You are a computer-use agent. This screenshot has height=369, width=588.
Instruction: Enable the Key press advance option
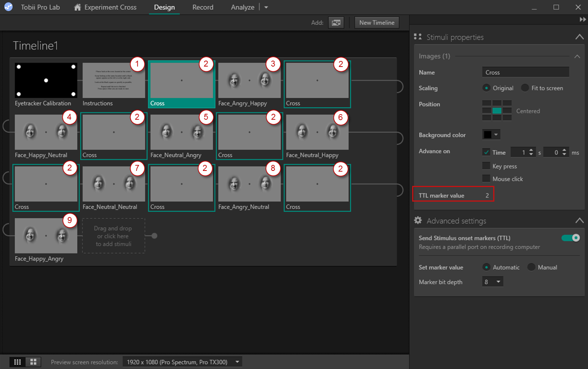coord(486,166)
